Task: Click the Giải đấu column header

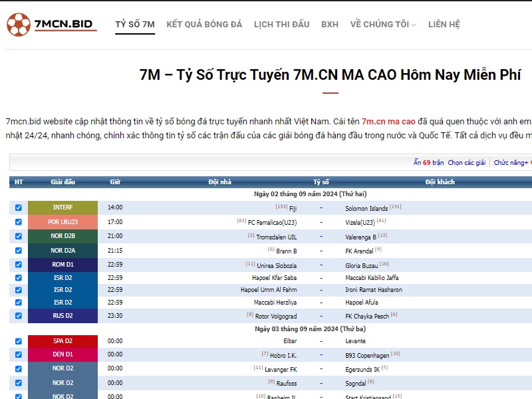Action: [x=63, y=182]
